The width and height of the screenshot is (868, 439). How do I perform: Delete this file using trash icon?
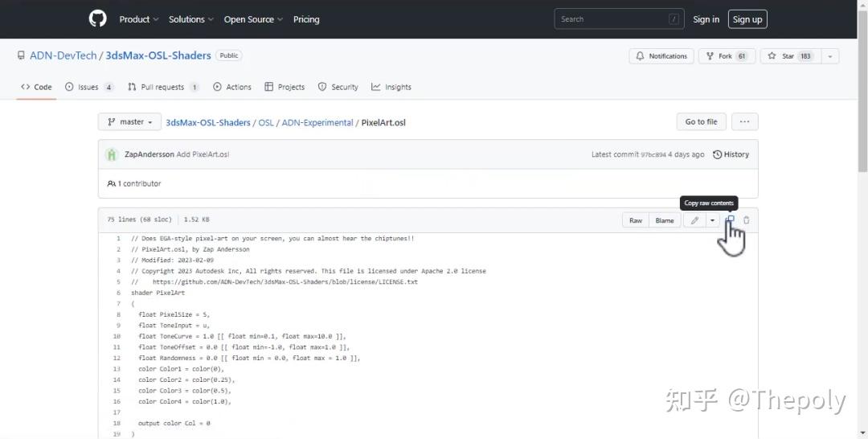click(747, 220)
